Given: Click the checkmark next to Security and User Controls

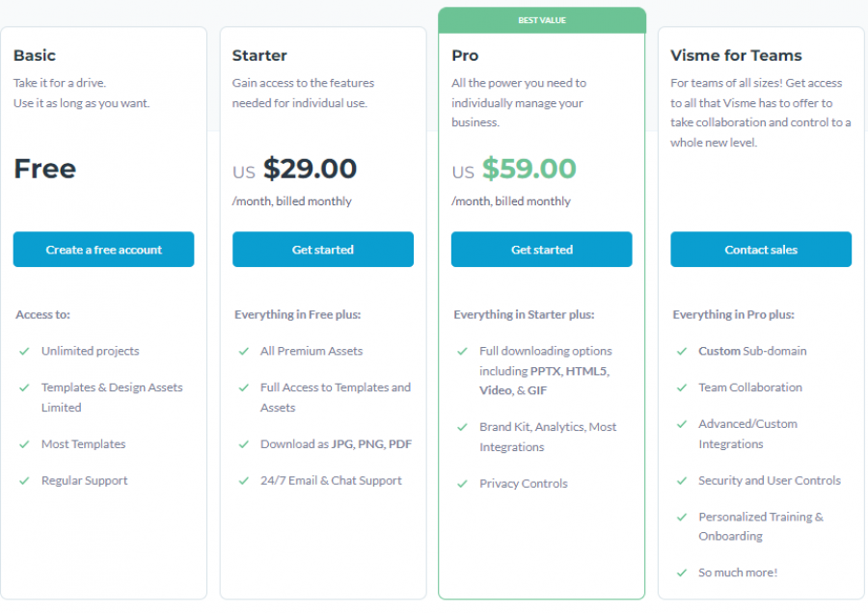Looking at the screenshot, I should 682,481.
